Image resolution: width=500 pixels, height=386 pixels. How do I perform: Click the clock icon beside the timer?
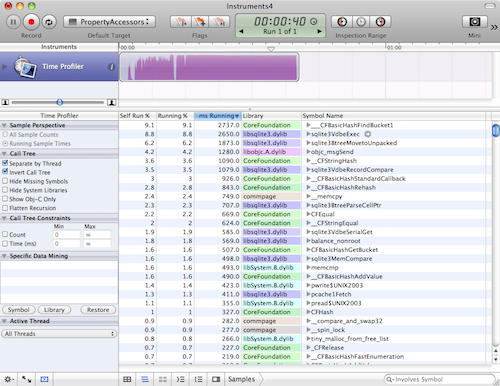[x=313, y=22]
